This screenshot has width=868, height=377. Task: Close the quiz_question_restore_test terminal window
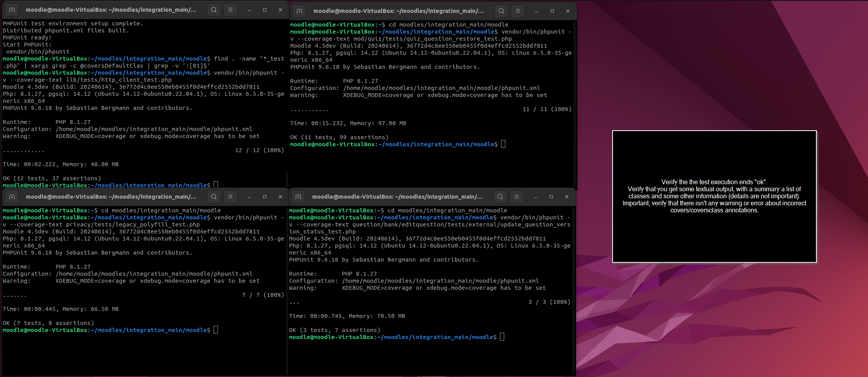[x=568, y=11]
